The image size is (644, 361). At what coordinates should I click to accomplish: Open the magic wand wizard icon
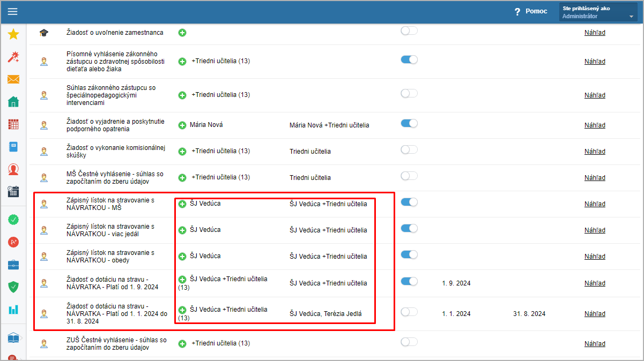pos(13,57)
